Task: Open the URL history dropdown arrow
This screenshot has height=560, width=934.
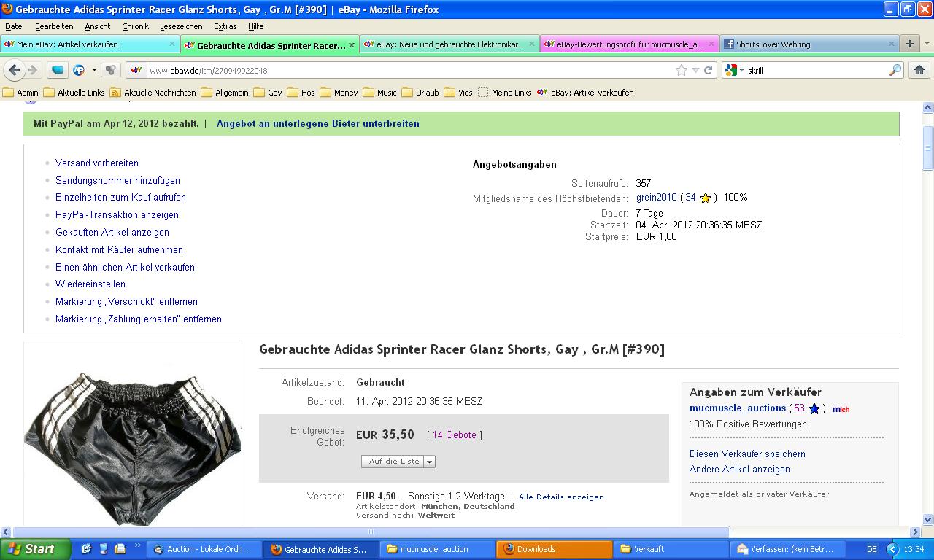Action: pyautogui.click(x=695, y=70)
